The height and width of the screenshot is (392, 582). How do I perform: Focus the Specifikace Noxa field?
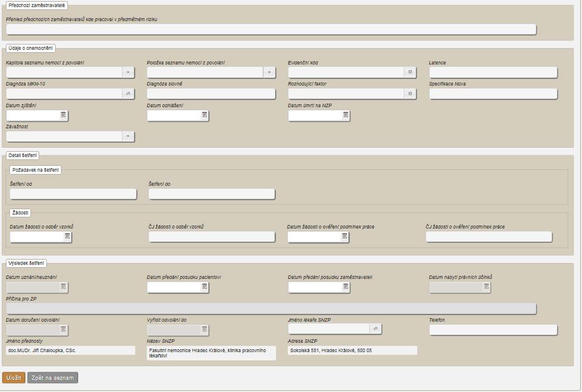tap(493, 94)
